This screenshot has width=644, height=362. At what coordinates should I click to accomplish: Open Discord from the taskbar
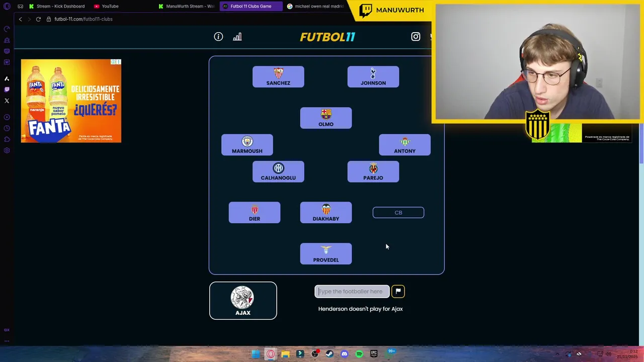(x=344, y=354)
